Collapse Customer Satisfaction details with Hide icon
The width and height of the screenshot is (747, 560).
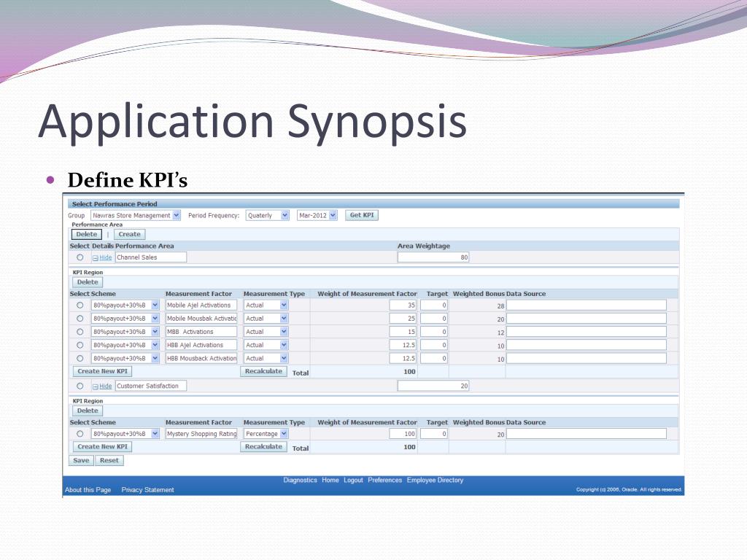point(96,386)
